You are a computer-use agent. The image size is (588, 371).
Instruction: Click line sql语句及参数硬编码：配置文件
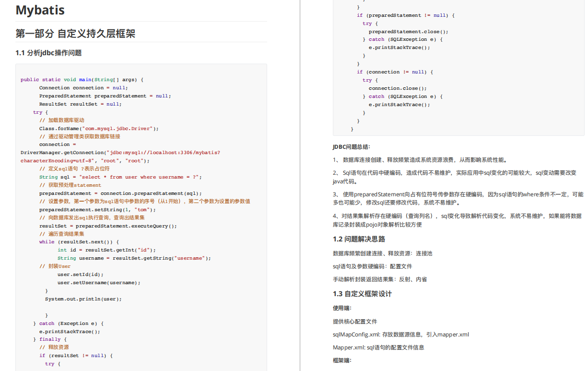pos(372,266)
